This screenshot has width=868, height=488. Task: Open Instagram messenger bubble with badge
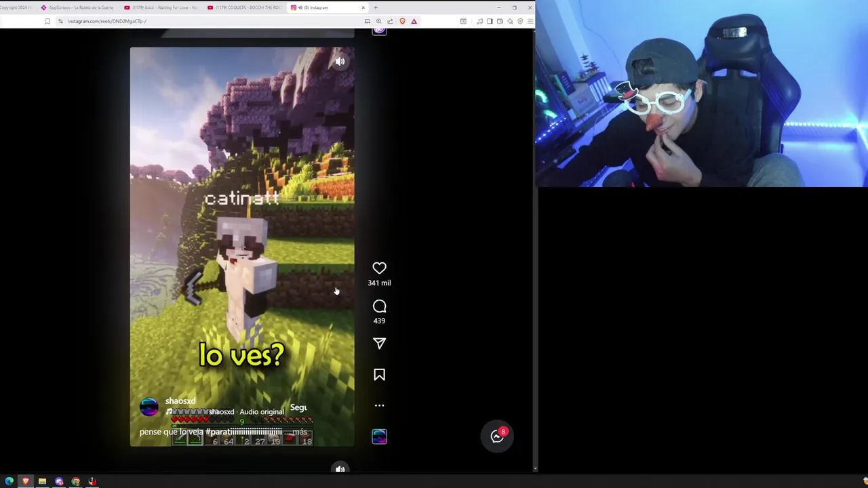(x=497, y=436)
